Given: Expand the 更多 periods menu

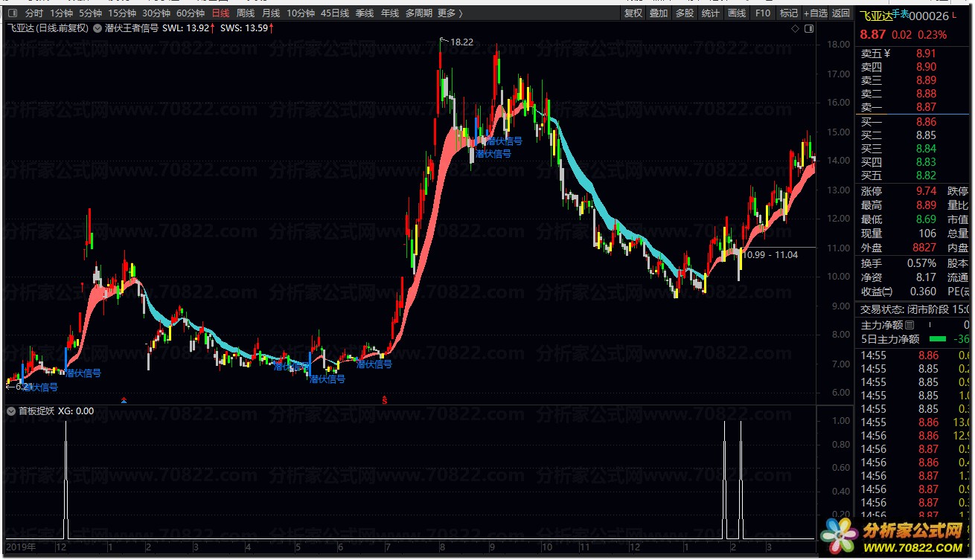Looking at the screenshot, I should click(x=450, y=13).
